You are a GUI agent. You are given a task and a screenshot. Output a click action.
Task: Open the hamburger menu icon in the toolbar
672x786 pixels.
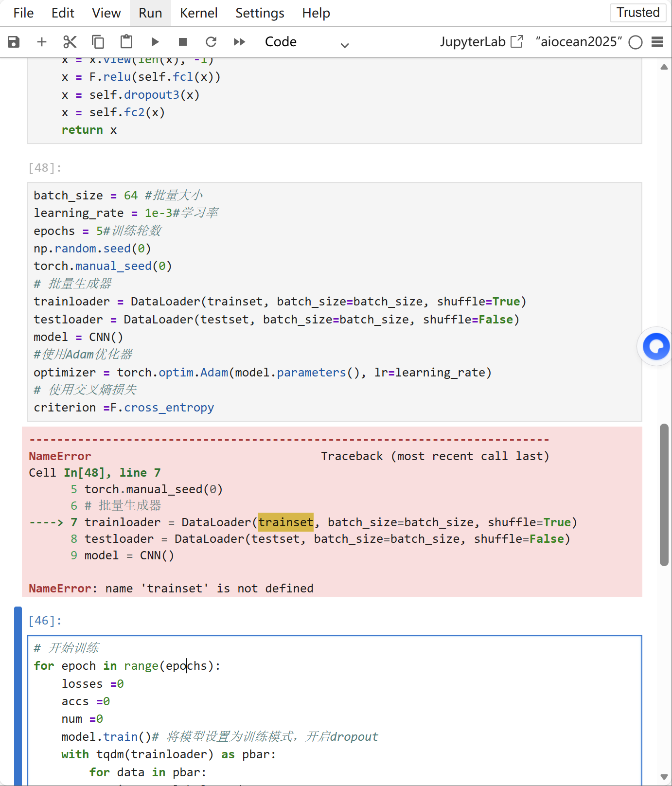[657, 42]
